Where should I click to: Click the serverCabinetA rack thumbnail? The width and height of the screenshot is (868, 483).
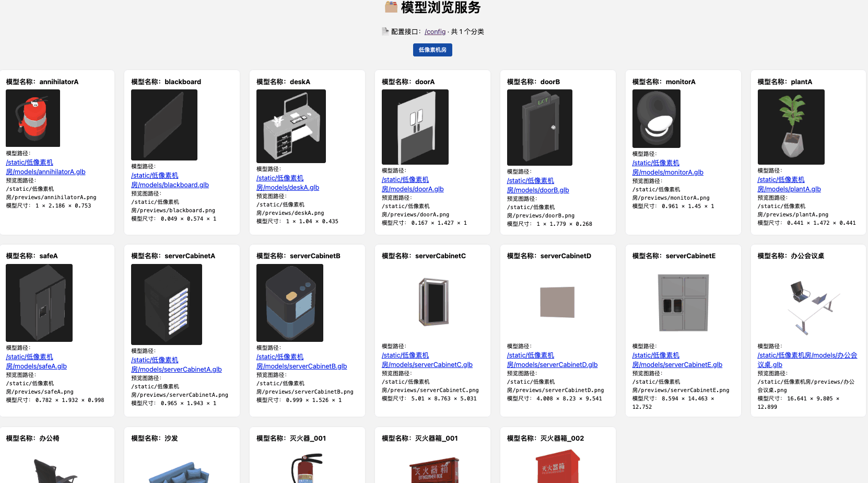click(167, 304)
